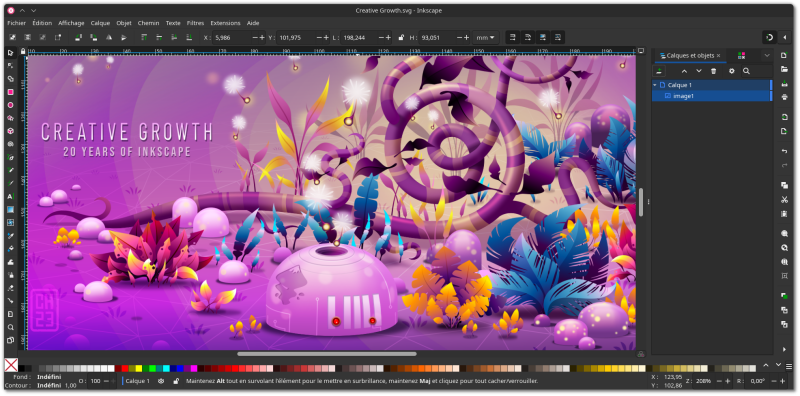Image resolution: width=800 pixels, height=396 pixels.
Task: Collapse the Calque 1 tree item
Action: [x=655, y=85]
